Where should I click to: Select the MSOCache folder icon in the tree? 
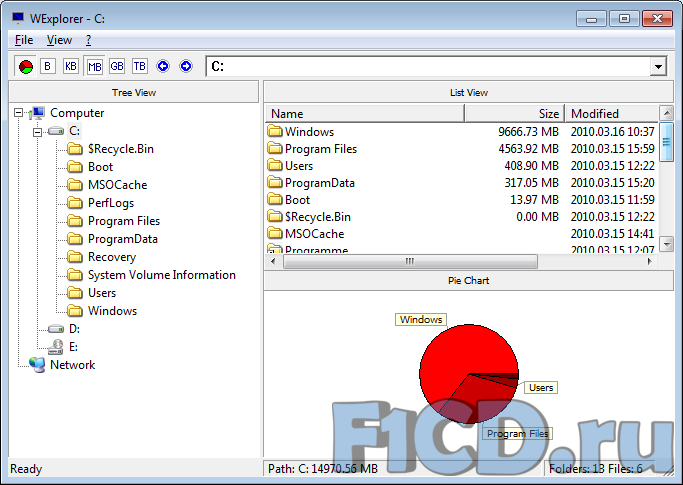pyautogui.click(x=75, y=185)
